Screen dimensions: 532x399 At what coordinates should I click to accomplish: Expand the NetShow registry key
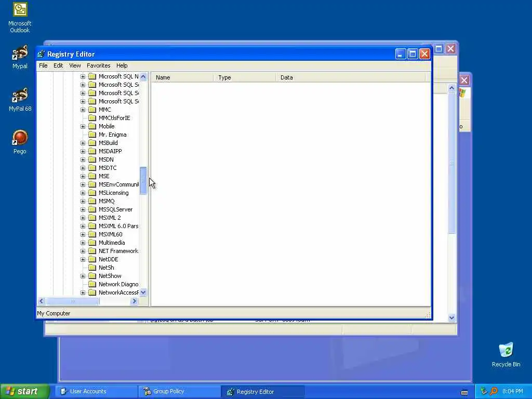pyautogui.click(x=83, y=276)
